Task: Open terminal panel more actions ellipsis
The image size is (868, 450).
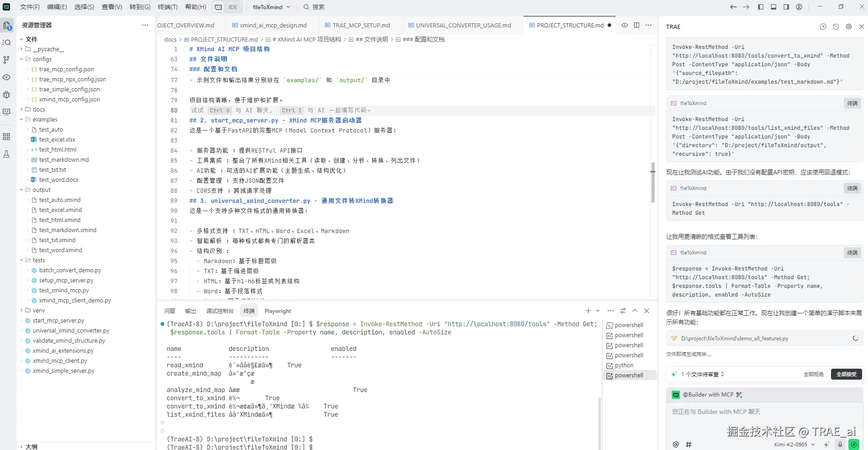Action: [x=611, y=311]
